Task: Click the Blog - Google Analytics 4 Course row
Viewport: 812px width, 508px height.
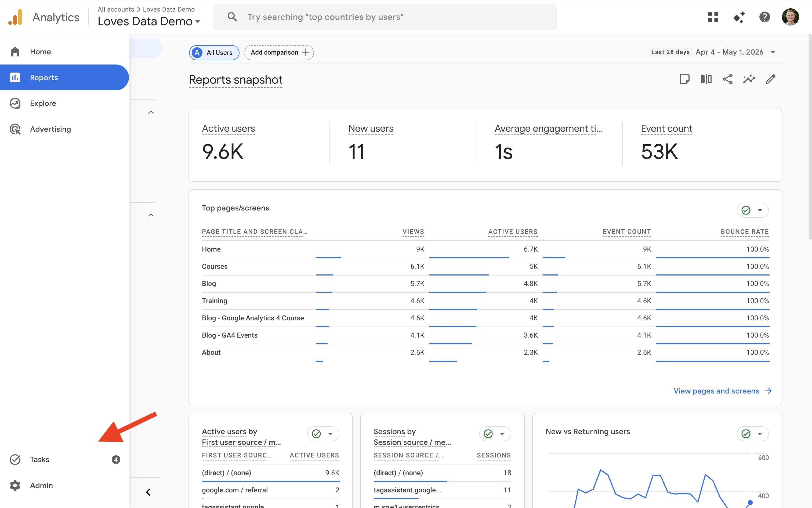Action: tap(485, 318)
